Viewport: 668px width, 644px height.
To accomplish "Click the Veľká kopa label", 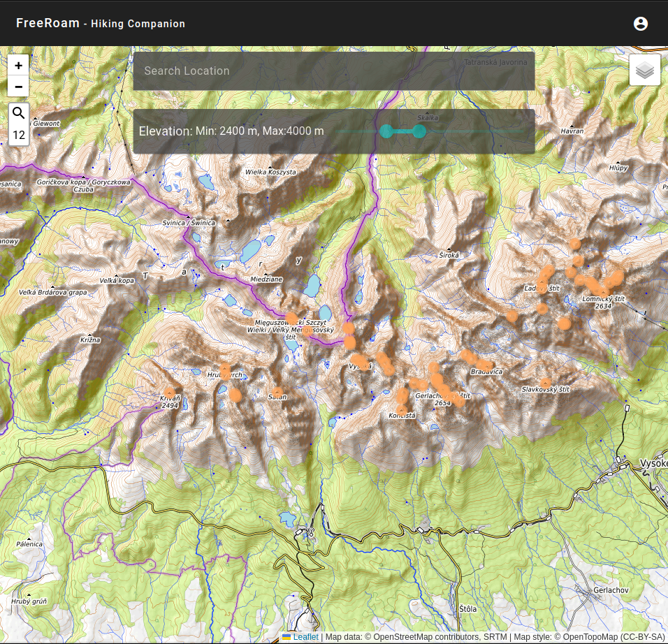I will tap(117, 281).
